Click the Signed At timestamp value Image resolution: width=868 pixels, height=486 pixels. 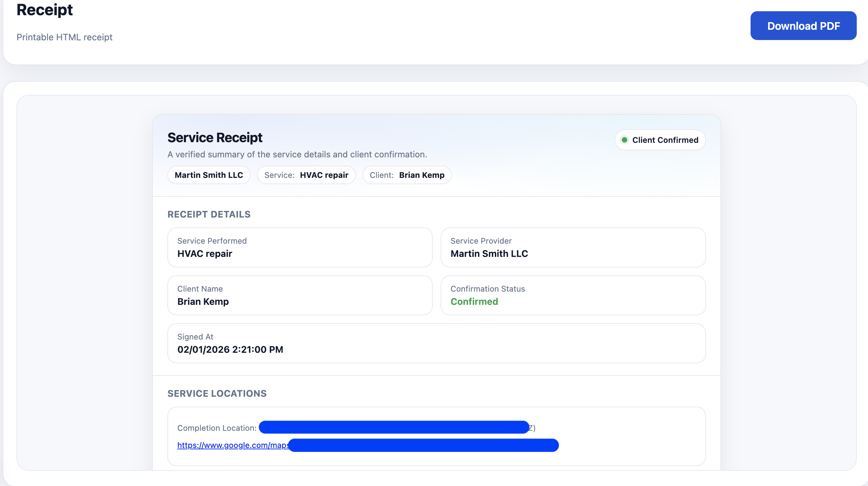(230, 349)
